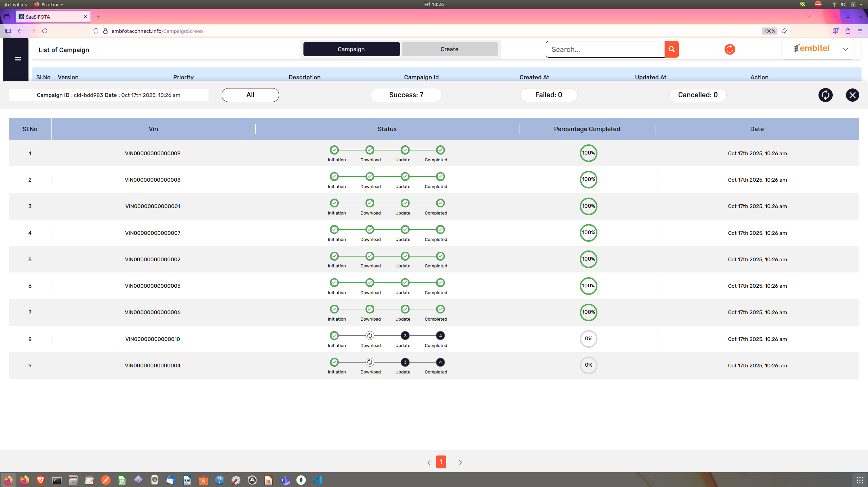Click Update step 3 circle for VIN00000000000004
The height and width of the screenshot is (487, 868).
click(405, 362)
